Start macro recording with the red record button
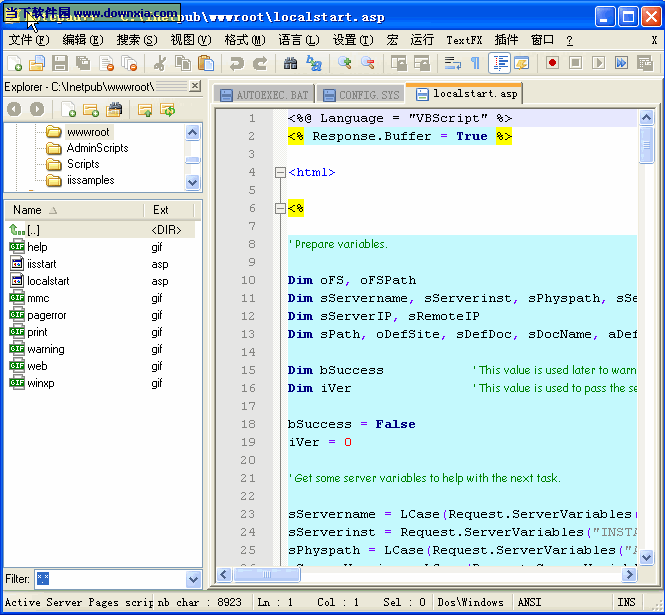 click(x=552, y=63)
